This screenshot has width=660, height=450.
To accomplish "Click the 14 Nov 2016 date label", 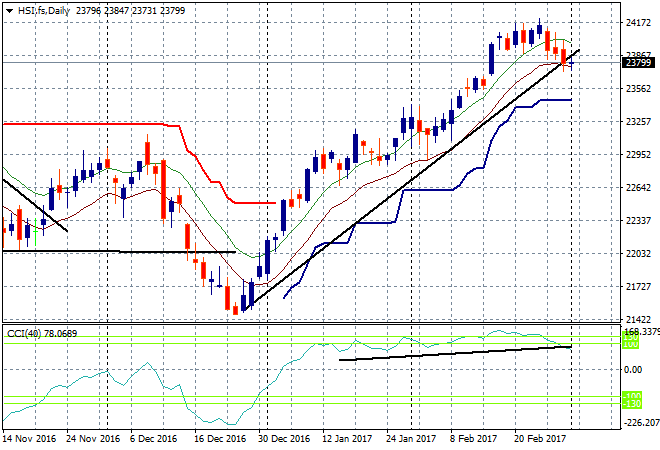I will pyautogui.click(x=29, y=439).
